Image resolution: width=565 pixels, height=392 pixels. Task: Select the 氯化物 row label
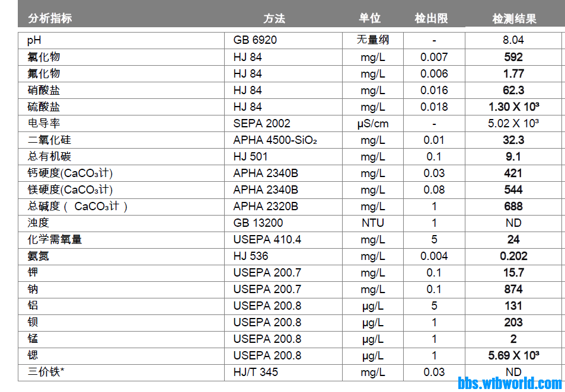[x=44, y=57]
